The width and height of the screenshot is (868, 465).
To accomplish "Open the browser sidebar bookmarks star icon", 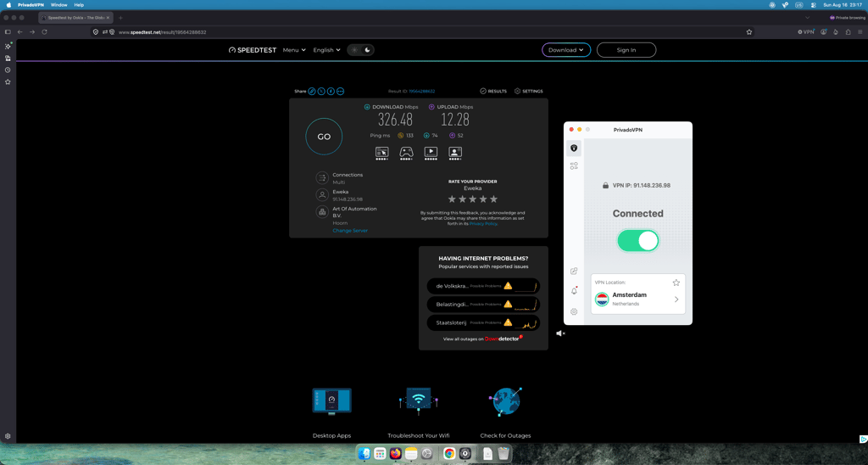I will [x=8, y=82].
